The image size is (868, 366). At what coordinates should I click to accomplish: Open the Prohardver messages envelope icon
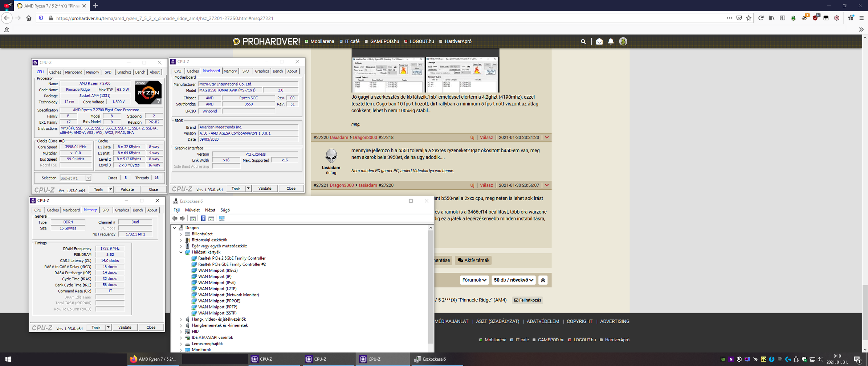click(x=599, y=42)
